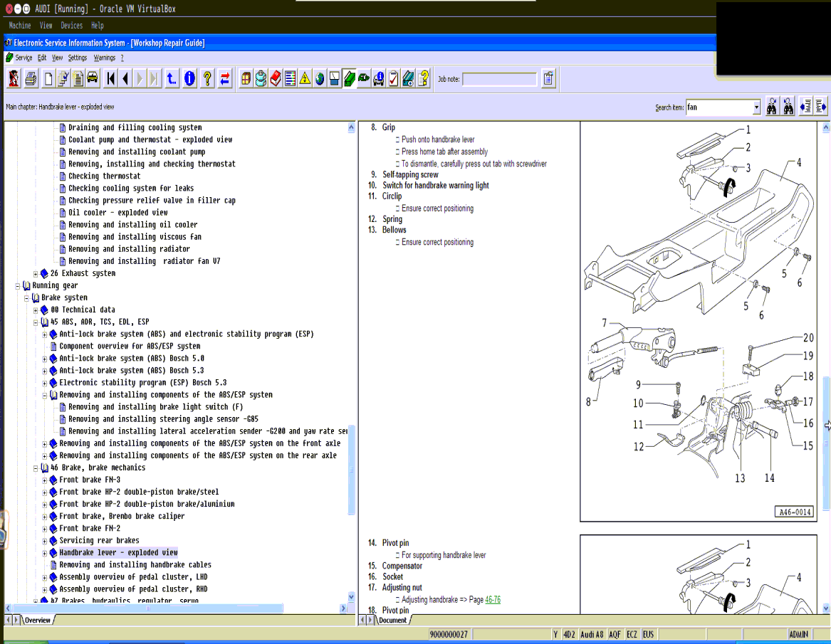Open the clipboard with red checkmark icon
The height and width of the screenshot is (644, 831).
pos(393,79)
